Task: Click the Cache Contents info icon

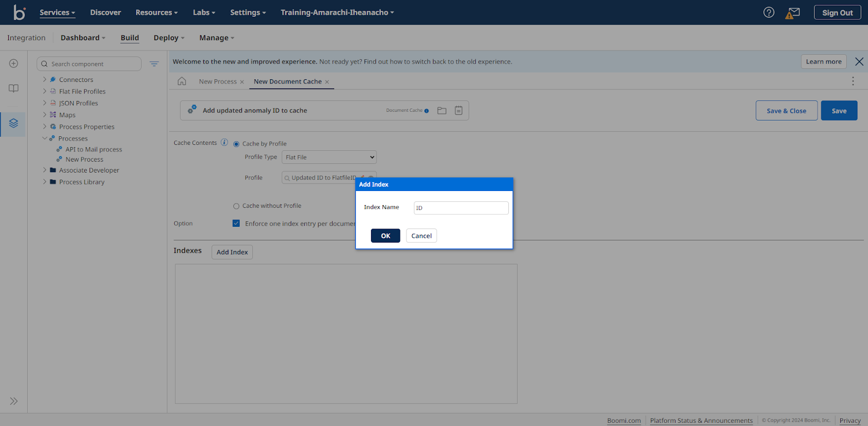Action: coord(224,142)
